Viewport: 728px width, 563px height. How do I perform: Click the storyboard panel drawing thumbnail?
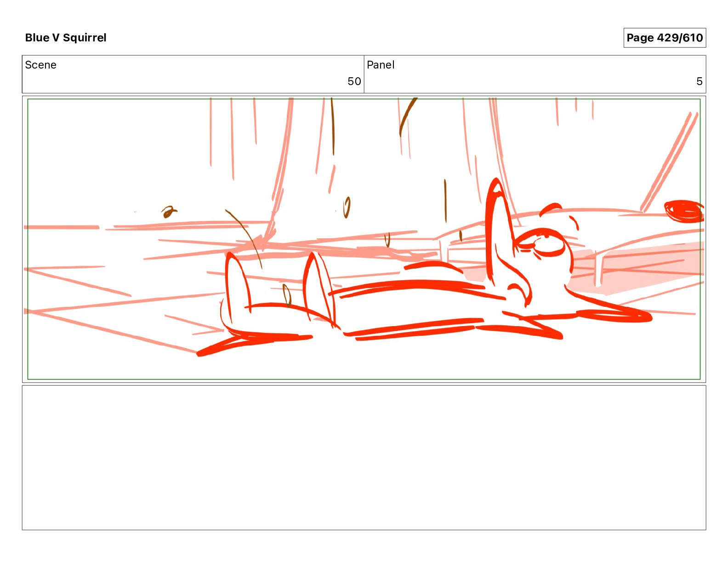coord(364,239)
